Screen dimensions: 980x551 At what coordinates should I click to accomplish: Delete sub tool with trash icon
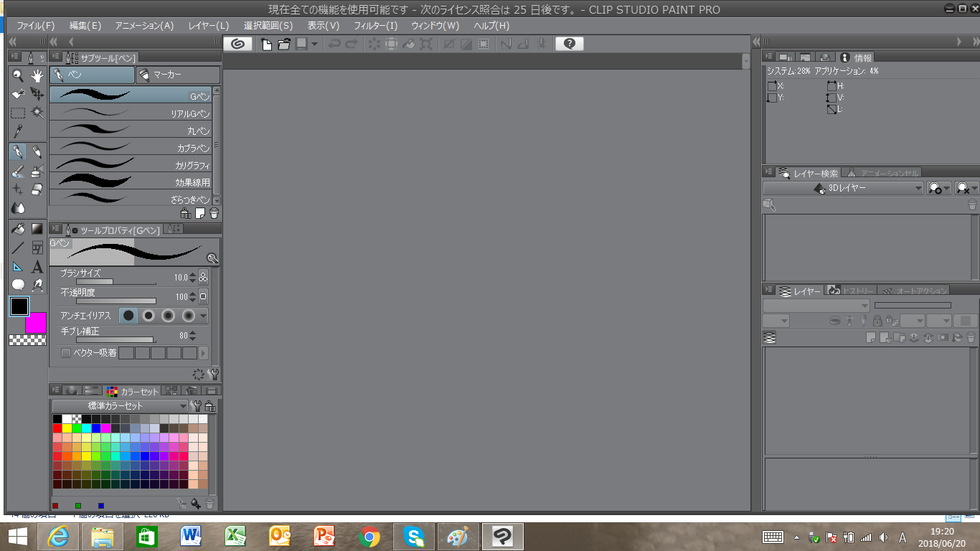point(214,213)
